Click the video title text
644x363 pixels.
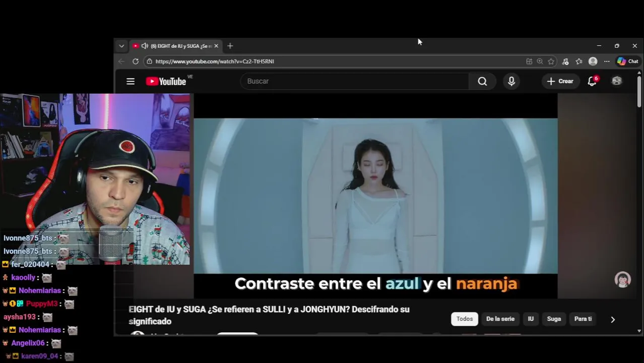(269, 315)
